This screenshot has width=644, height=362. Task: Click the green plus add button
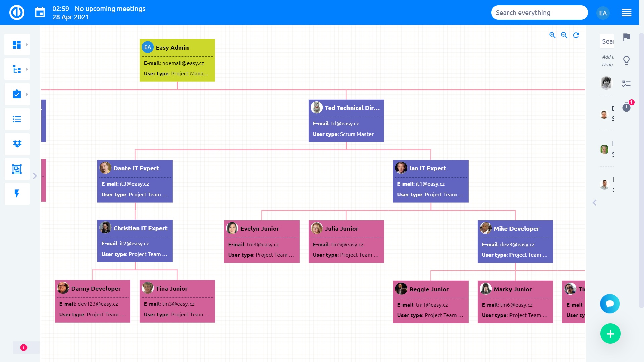click(610, 334)
